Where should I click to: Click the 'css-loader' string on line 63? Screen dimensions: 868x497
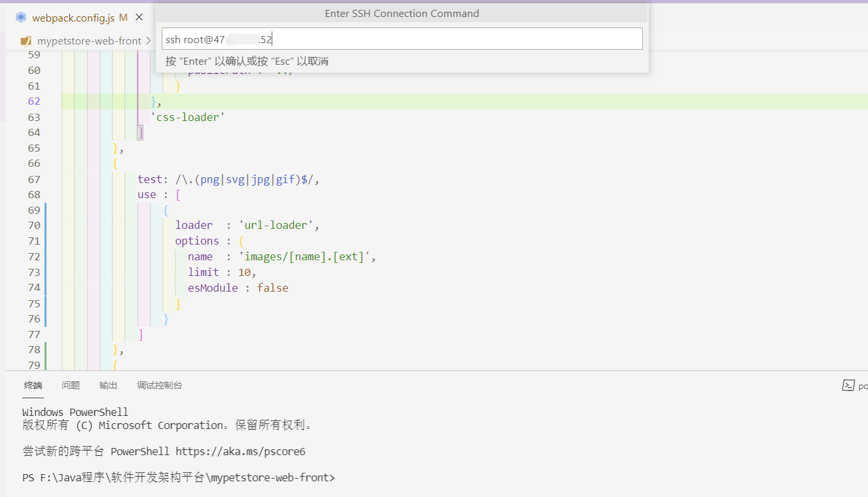pyautogui.click(x=188, y=117)
